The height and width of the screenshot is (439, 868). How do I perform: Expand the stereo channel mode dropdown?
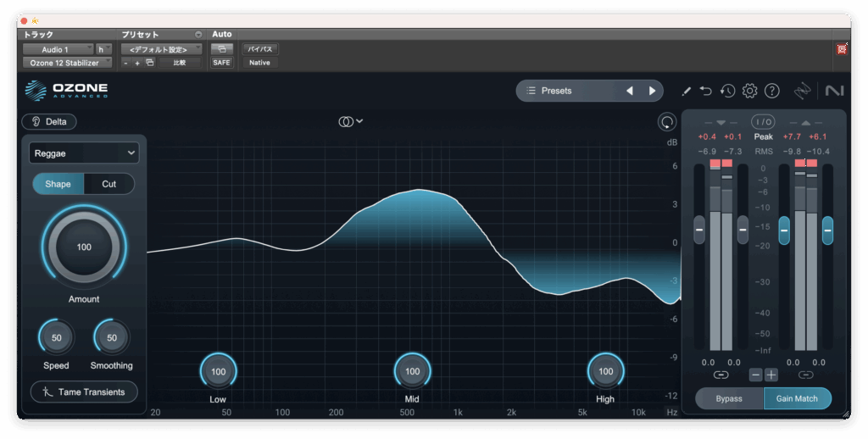[x=350, y=121]
